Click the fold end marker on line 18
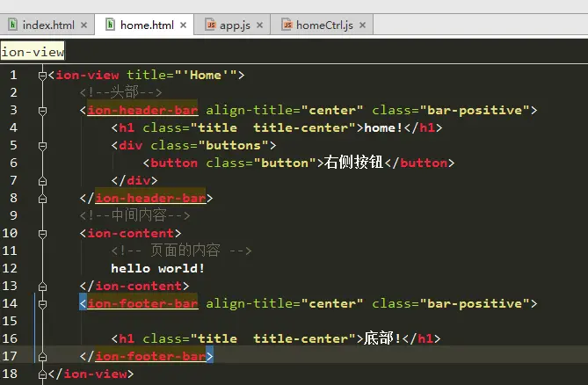 tap(42, 374)
